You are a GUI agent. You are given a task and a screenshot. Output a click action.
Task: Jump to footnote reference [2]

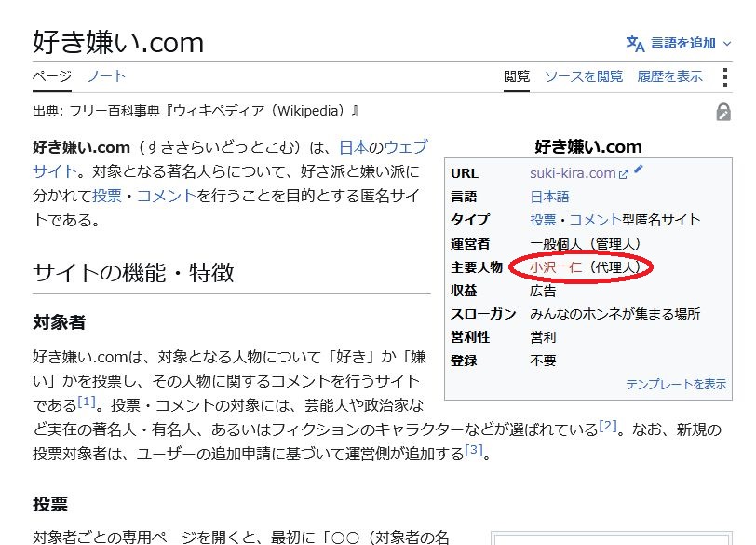pyautogui.click(x=607, y=426)
